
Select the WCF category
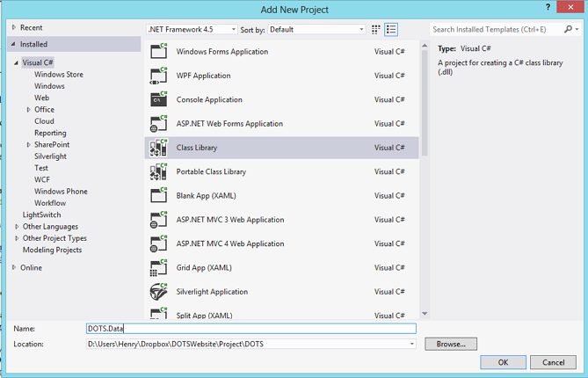(x=42, y=179)
